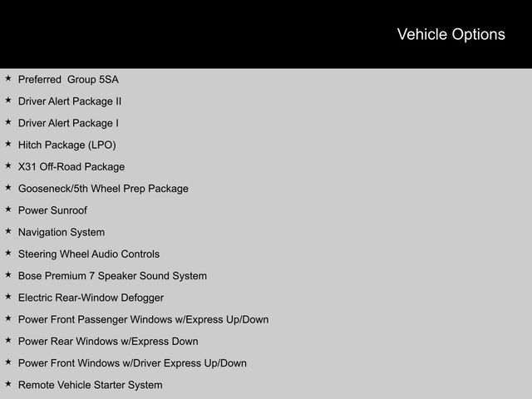Click the star next to Remote Vehicle Starter System

pyautogui.click(x=8, y=384)
